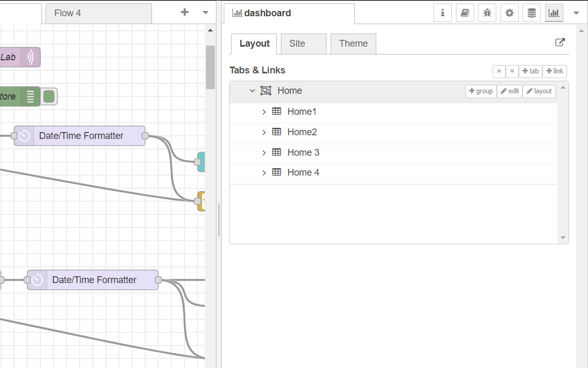
Task: Click the Lab node wireless signal icon
Action: 30,57
